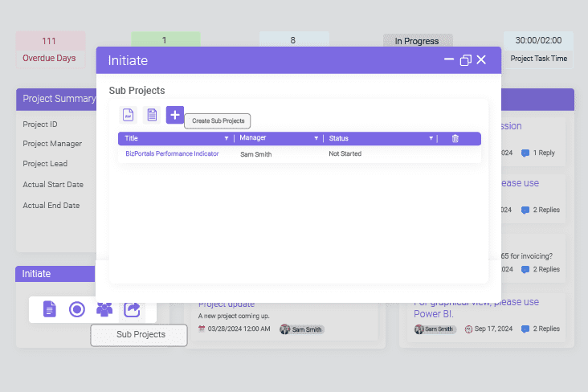
Task: Click the document export icon beside PDF
Action: tap(152, 116)
